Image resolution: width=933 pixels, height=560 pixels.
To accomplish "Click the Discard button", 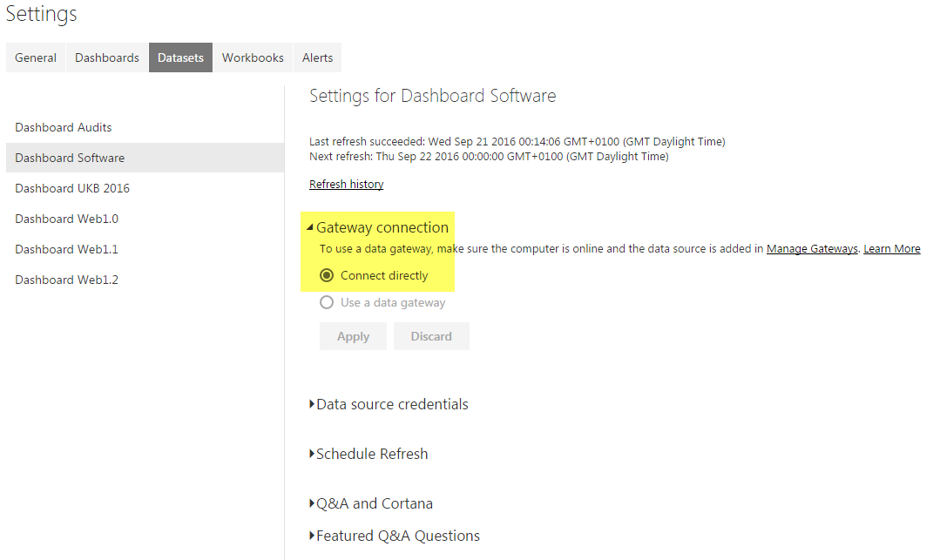I will click(431, 336).
